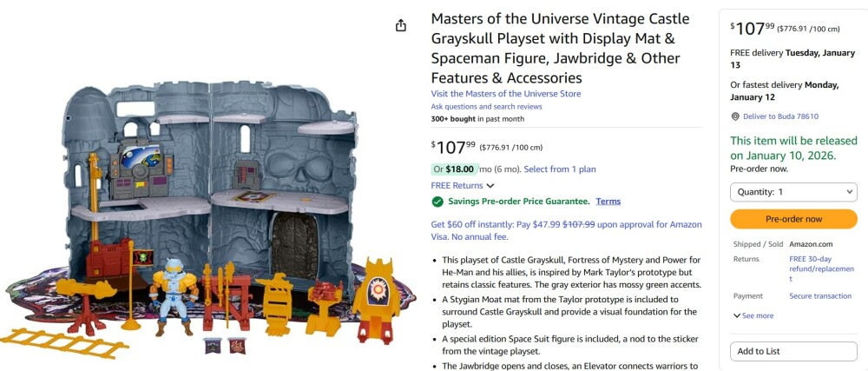
Task: Click the green checkmark Savings guarantee icon
Action: click(437, 202)
